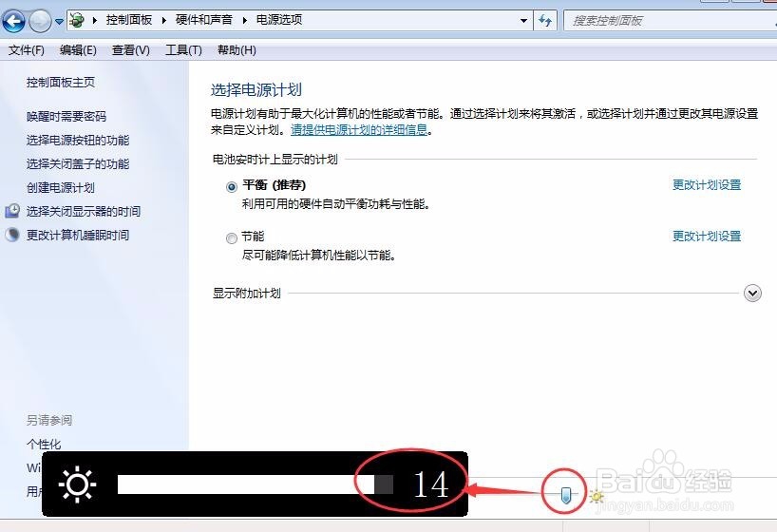The height and width of the screenshot is (532, 777).
Task: Open 选择电源按钮的功能
Action: [x=78, y=141]
